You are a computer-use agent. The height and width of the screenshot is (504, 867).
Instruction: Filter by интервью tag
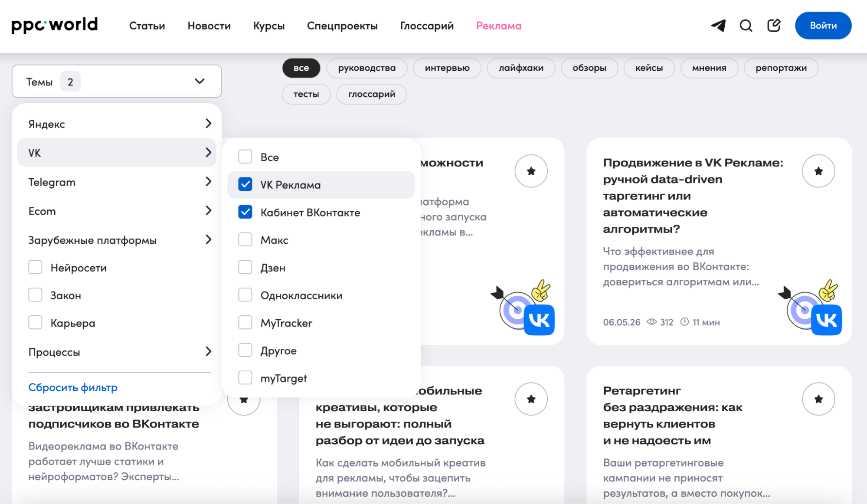click(x=447, y=68)
